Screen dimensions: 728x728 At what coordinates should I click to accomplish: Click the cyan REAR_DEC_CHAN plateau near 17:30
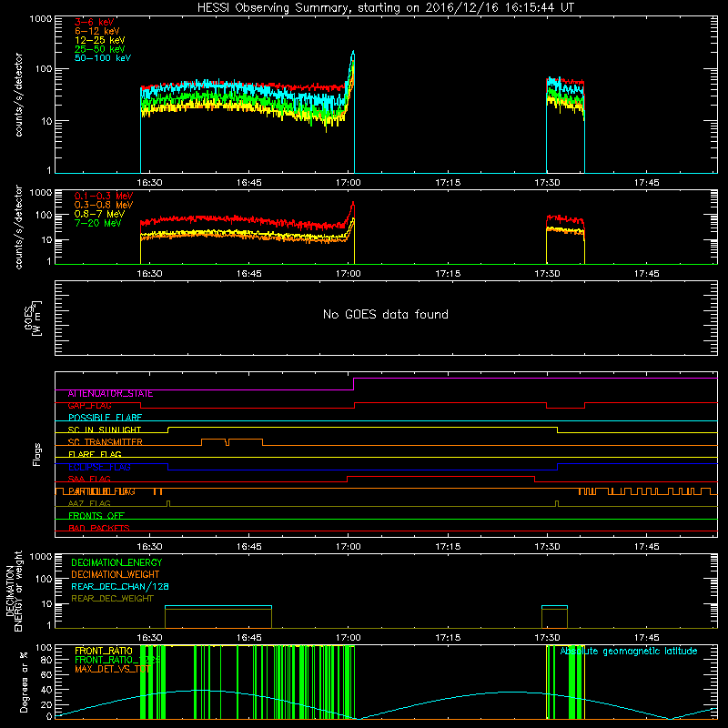(x=554, y=606)
